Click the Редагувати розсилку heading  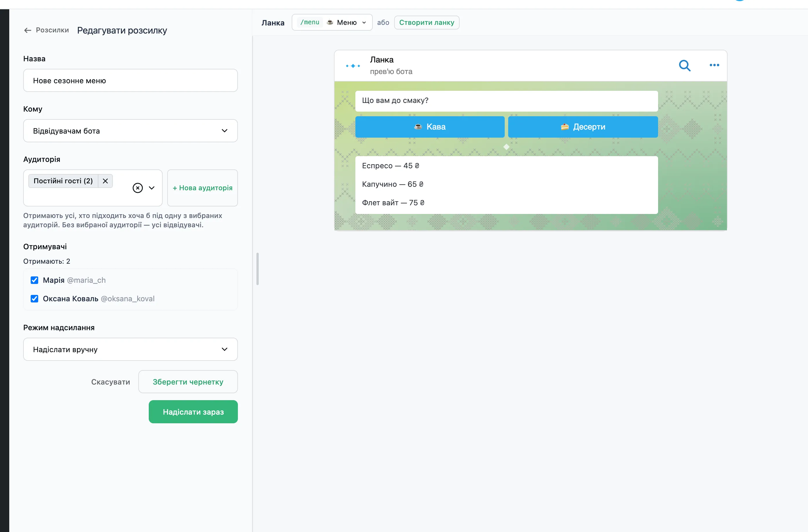[122, 31]
